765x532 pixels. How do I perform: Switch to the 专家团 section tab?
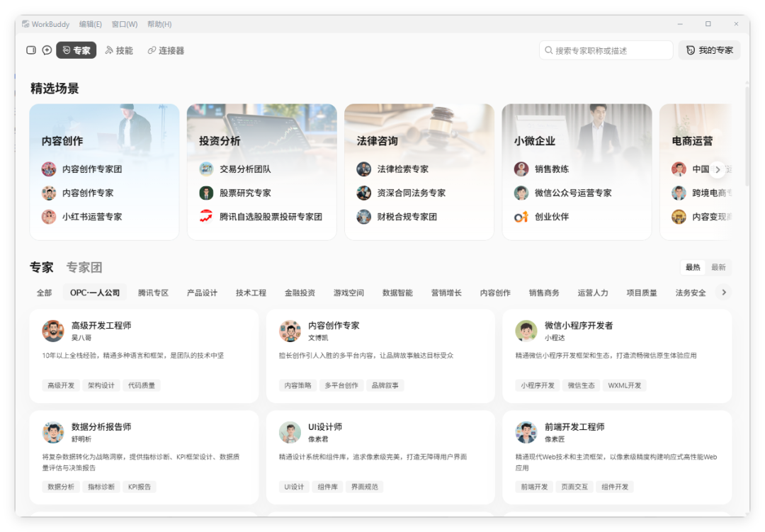(x=84, y=268)
